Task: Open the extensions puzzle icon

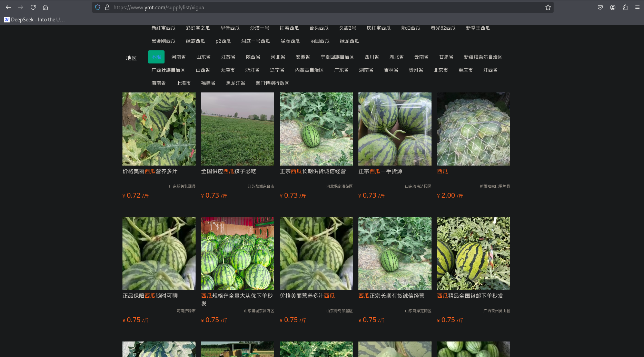Action: click(625, 7)
